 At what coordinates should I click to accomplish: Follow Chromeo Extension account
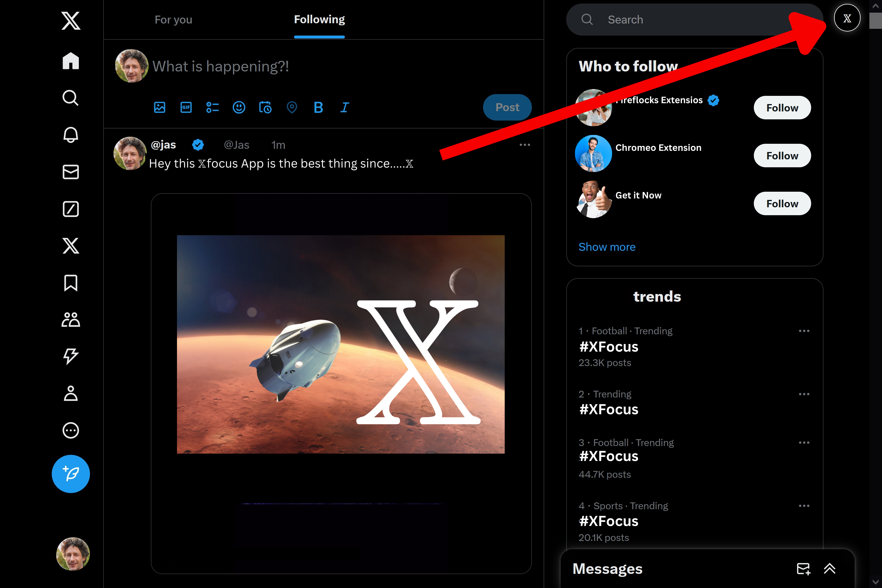click(x=782, y=155)
